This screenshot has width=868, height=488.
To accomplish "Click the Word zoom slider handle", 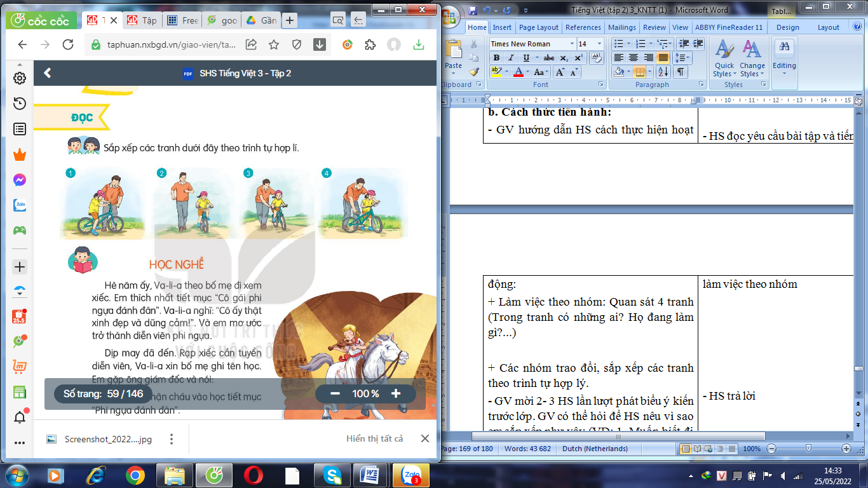I will click(808, 449).
